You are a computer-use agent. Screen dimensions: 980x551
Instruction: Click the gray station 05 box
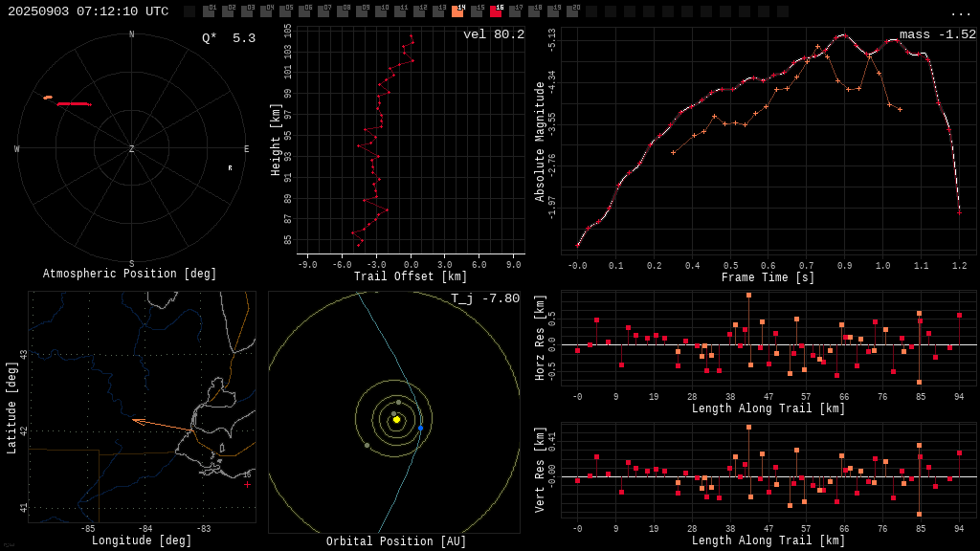point(285,11)
